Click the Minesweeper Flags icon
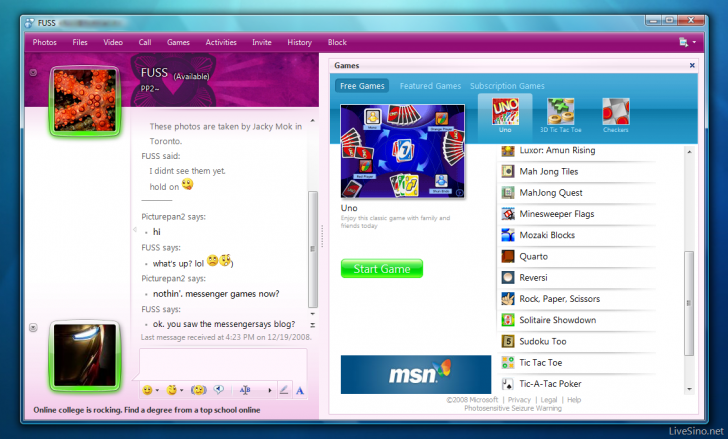728x439 pixels. tap(508, 214)
